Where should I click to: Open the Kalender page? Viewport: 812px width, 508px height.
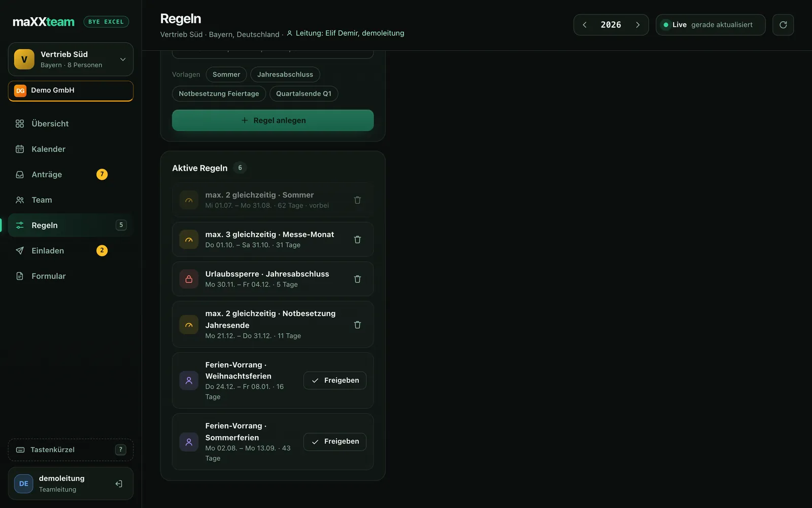coord(71,149)
